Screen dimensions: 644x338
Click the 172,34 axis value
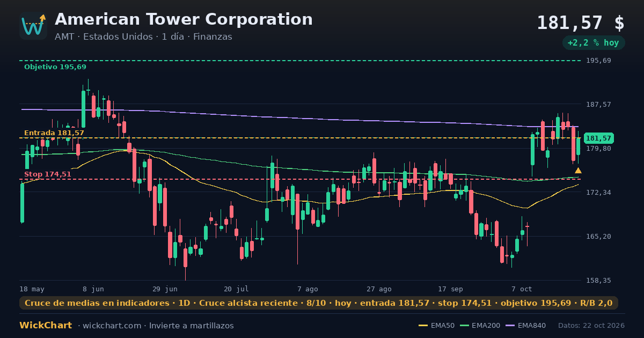[x=598, y=193]
